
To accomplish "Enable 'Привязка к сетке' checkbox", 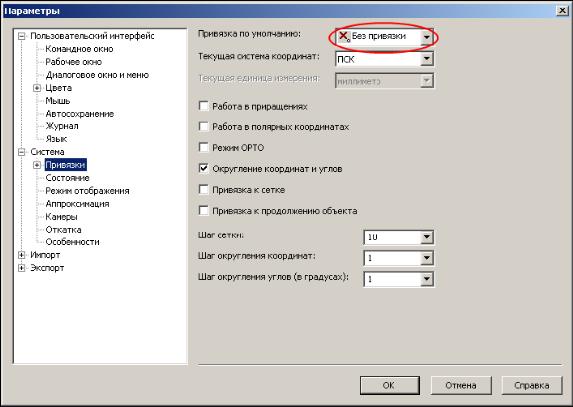I will coord(203,190).
